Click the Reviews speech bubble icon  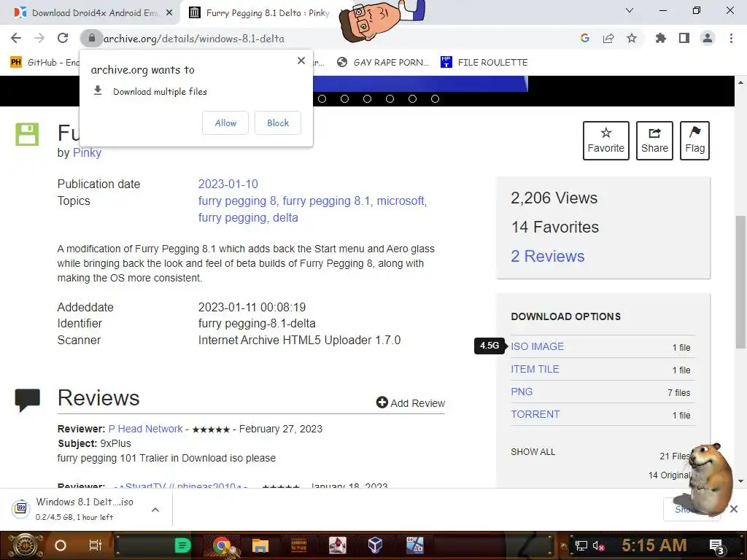(27, 400)
